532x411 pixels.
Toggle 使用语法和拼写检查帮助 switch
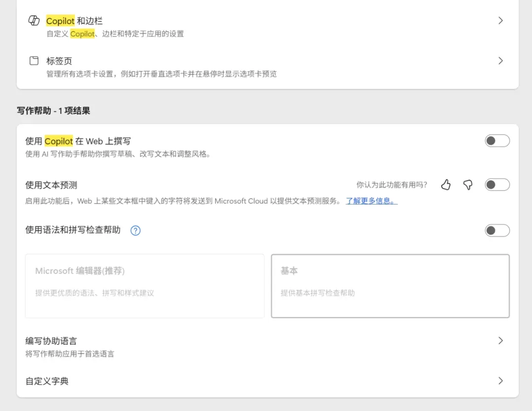click(497, 231)
